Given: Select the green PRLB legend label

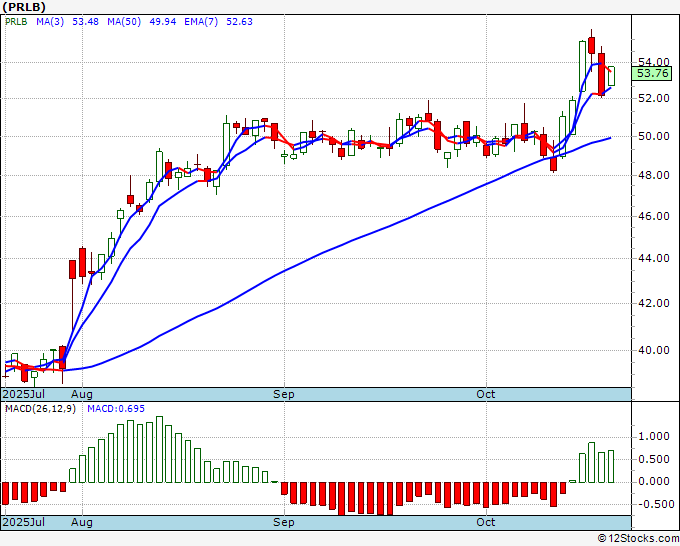Looking at the screenshot, I should tap(16, 22).
